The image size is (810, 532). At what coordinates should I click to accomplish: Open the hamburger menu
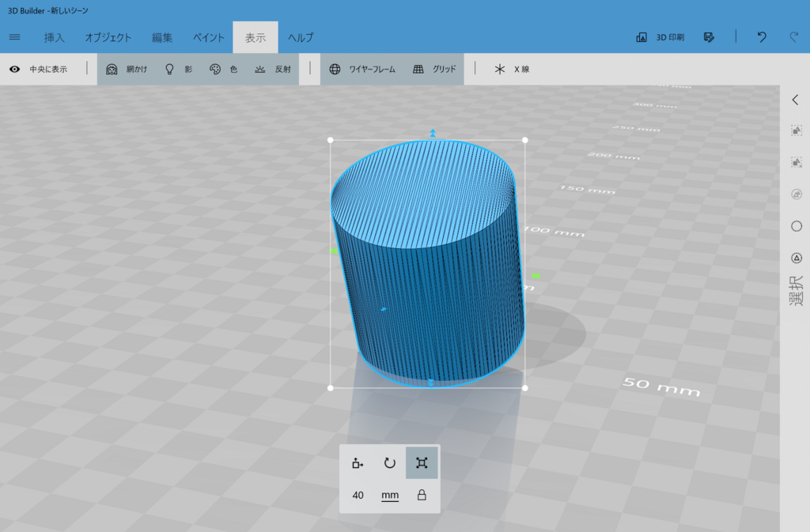point(14,37)
